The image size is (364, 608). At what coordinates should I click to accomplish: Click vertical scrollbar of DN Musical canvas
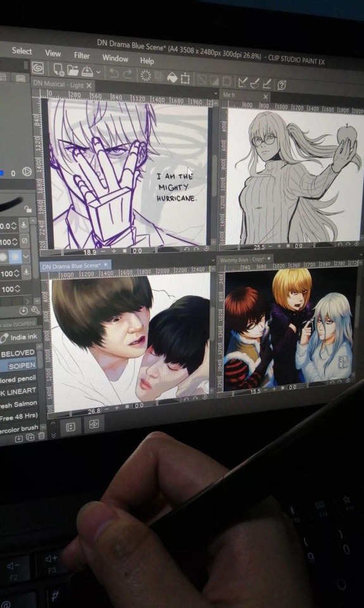[x=215, y=175]
